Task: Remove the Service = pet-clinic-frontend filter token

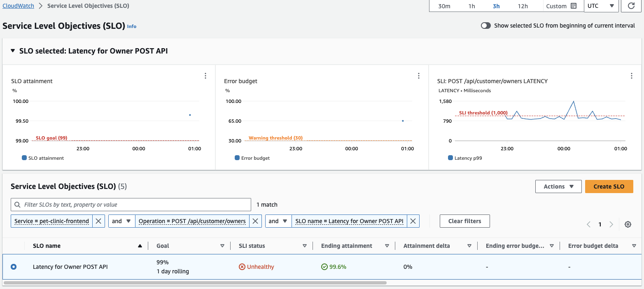Action: click(98, 221)
